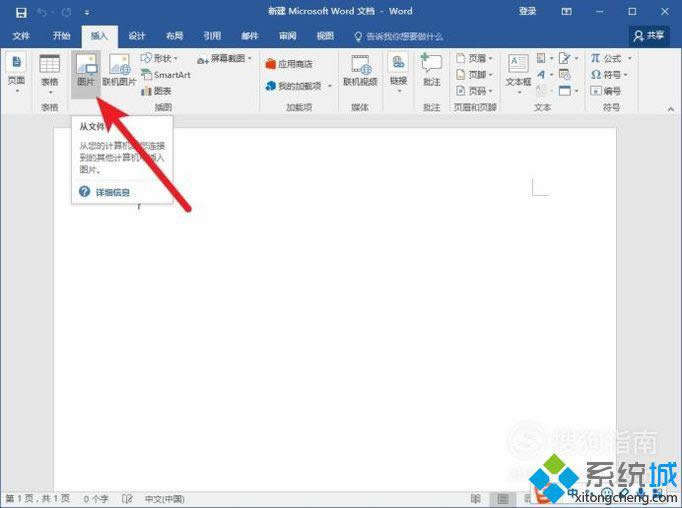Click the 0个字 word count
The height and width of the screenshot is (508, 682).
point(96,499)
